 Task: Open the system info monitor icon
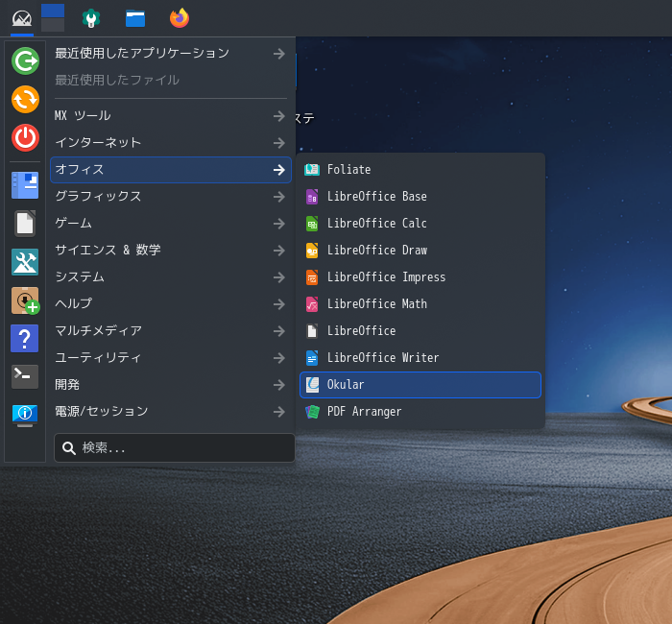click(x=25, y=416)
